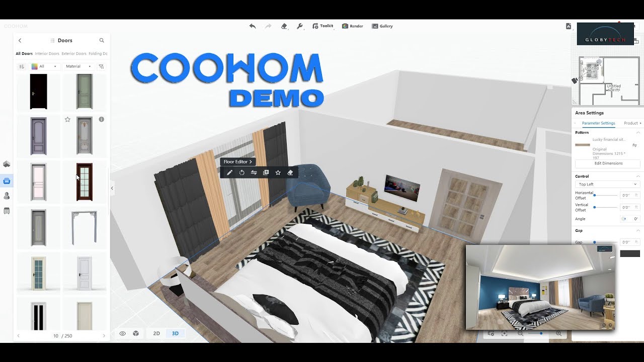The width and height of the screenshot is (644, 362).
Task: Open the furniture catalog sidebar icon
Action: tap(7, 180)
